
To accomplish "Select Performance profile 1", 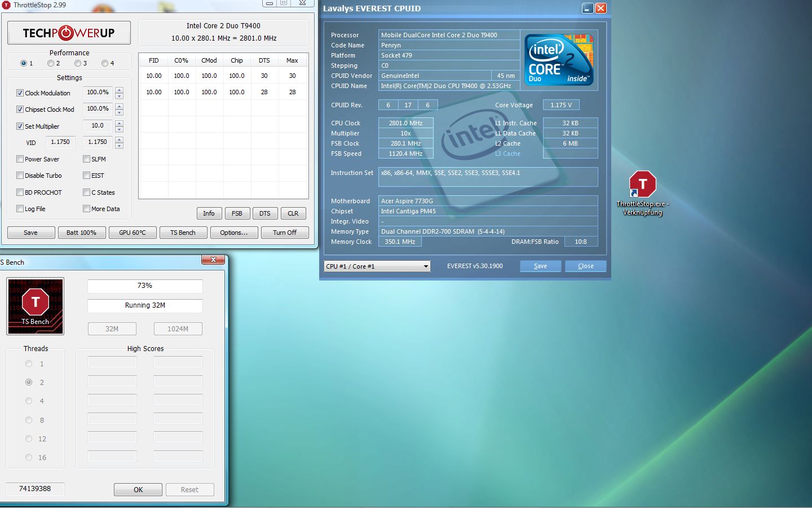I will click(x=23, y=63).
